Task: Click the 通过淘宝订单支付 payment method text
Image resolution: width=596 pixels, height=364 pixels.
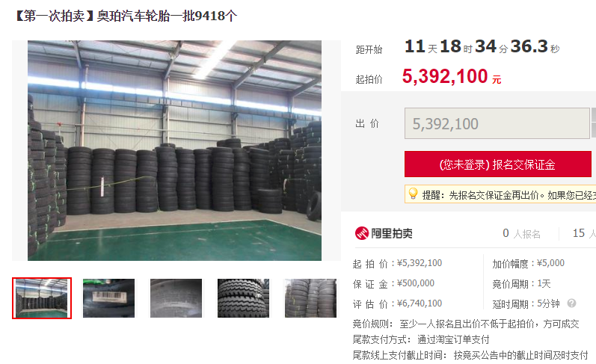Action: tap(453, 339)
